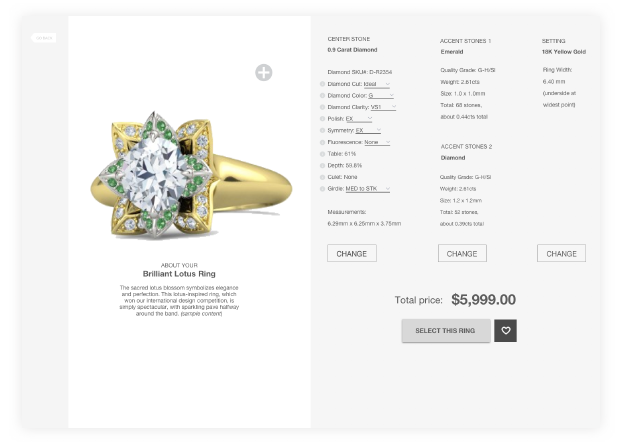Add ring to favorites with heart icon
This screenshot has height=444, width=619.
505,331
